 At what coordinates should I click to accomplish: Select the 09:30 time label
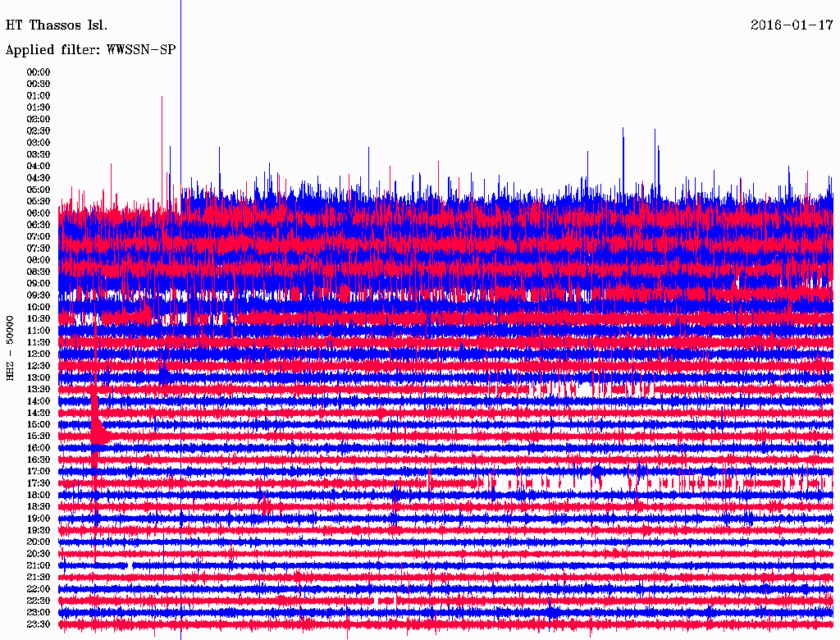pos(39,295)
